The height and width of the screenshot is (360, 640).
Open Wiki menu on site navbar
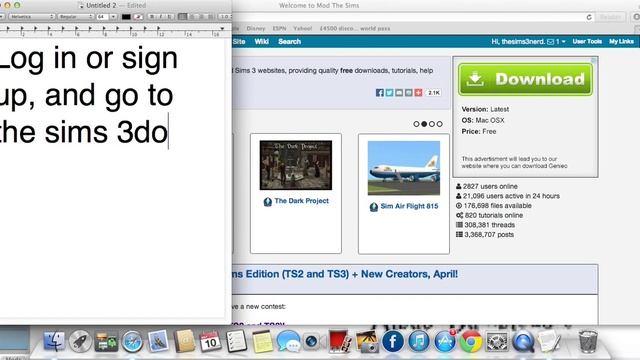pos(261,42)
